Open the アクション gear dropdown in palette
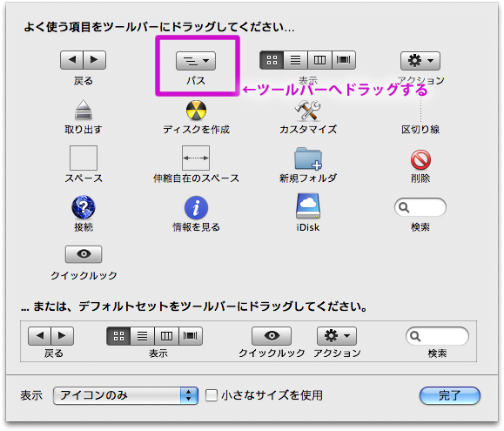 point(420,60)
